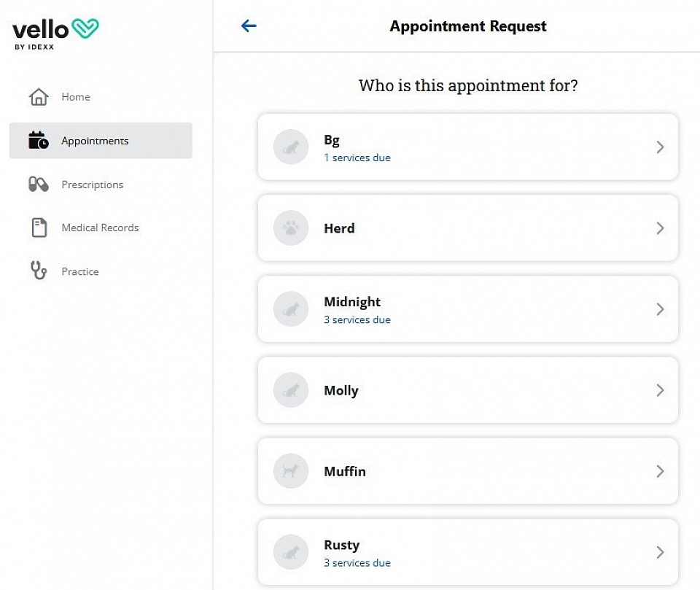Image resolution: width=700 pixels, height=590 pixels.
Task: Go to Medical Records section
Action: point(101,228)
